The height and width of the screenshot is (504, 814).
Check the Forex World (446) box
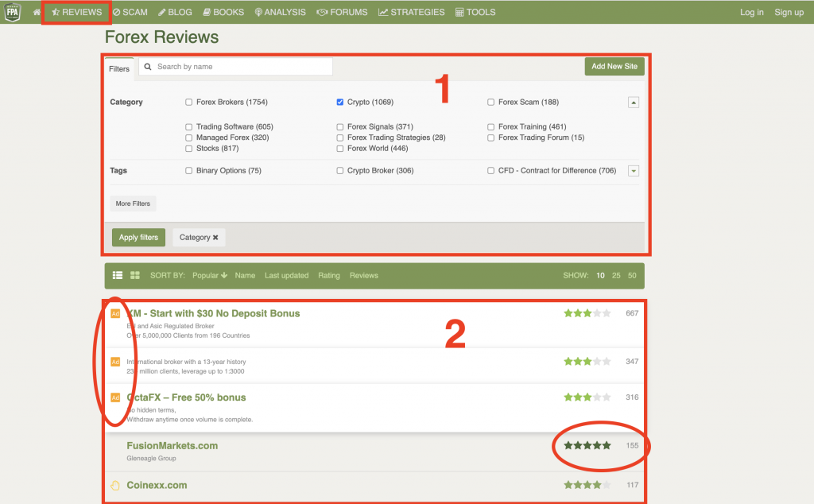[x=340, y=149]
